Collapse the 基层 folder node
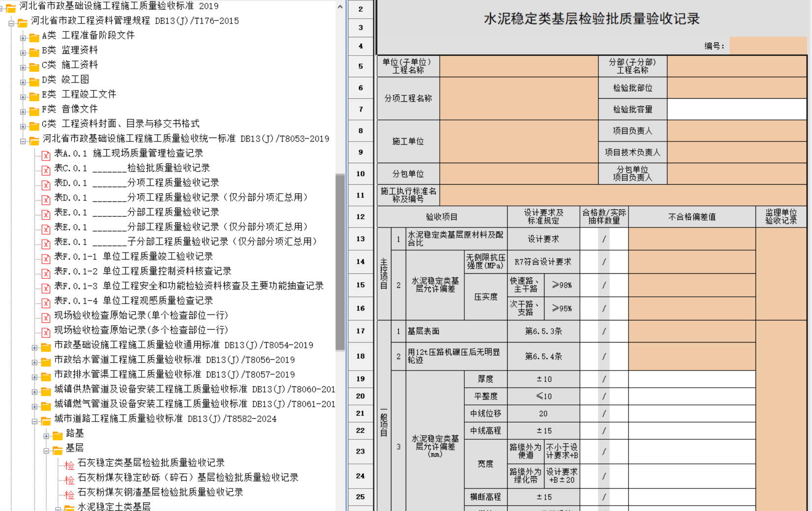The width and height of the screenshot is (812, 511). [x=46, y=451]
